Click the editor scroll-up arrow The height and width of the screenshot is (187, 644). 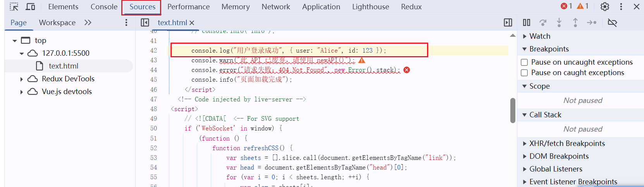[x=513, y=35]
